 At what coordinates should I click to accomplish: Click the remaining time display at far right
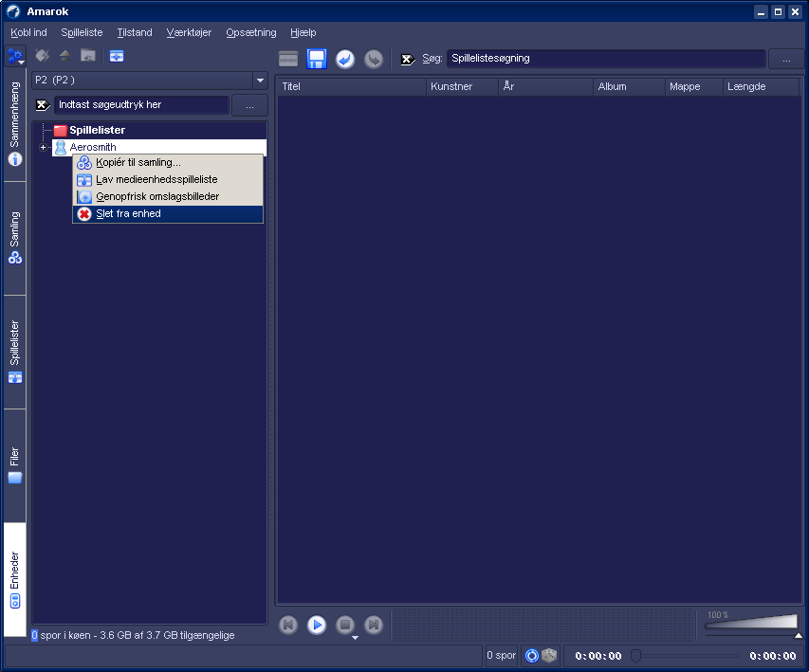click(x=773, y=656)
